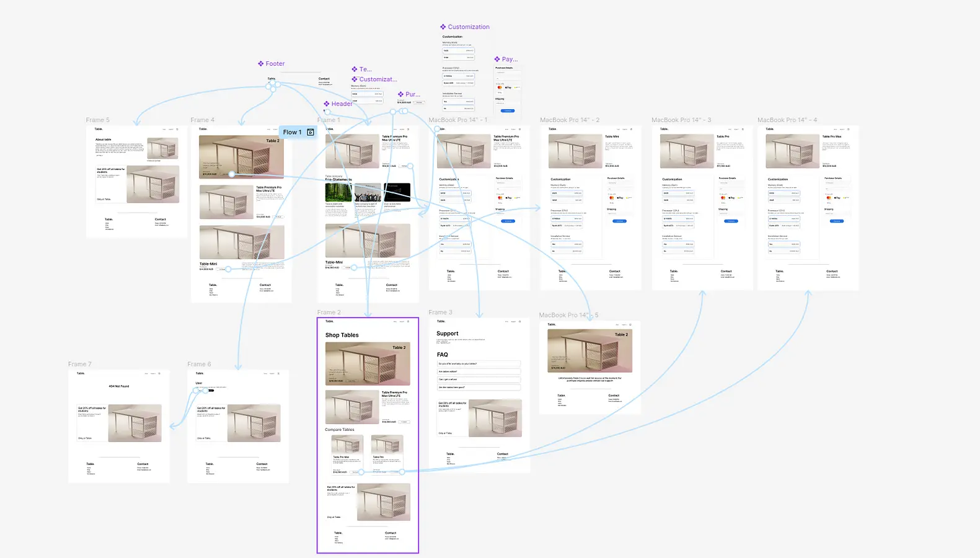This screenshot has height=558, width=980.
Task: Click the 'Shop Tables' heading in Frame 2
Action: pyautogui.click(x=342, y=335)
